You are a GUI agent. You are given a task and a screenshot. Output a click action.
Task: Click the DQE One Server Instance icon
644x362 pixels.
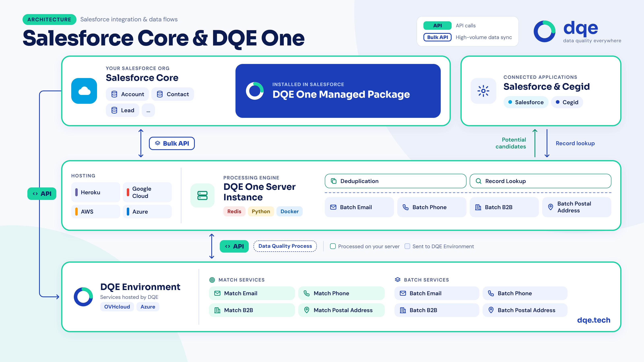202,195
